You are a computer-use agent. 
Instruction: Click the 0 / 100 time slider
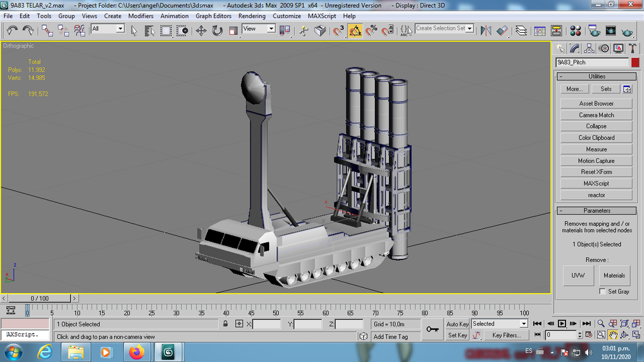[39, 298]
